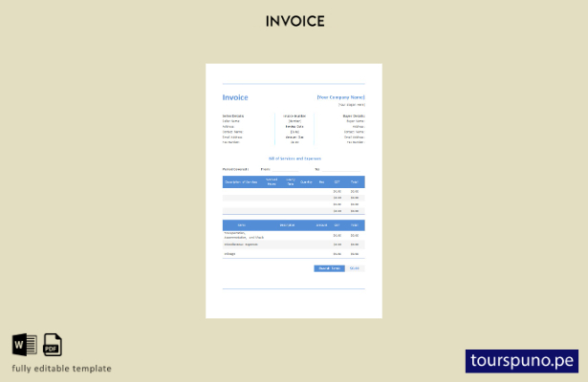This screenshot has width=588, height=382.
Task: Click the Word document format icon
Action: click(25, 345)
